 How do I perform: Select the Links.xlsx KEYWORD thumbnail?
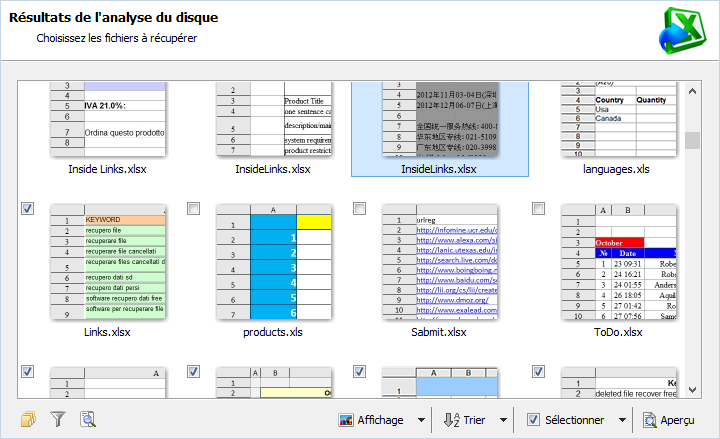[107, 262]
